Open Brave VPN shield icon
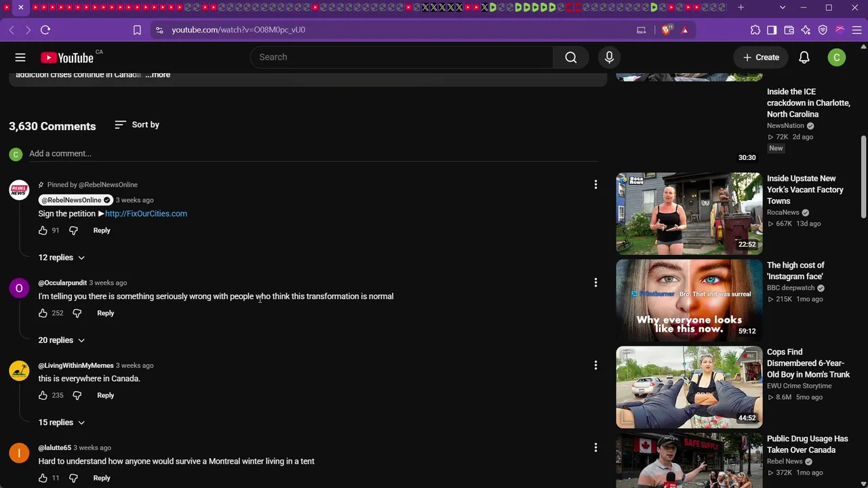Screen dimensions: 868x488 [x=823, y=30]
